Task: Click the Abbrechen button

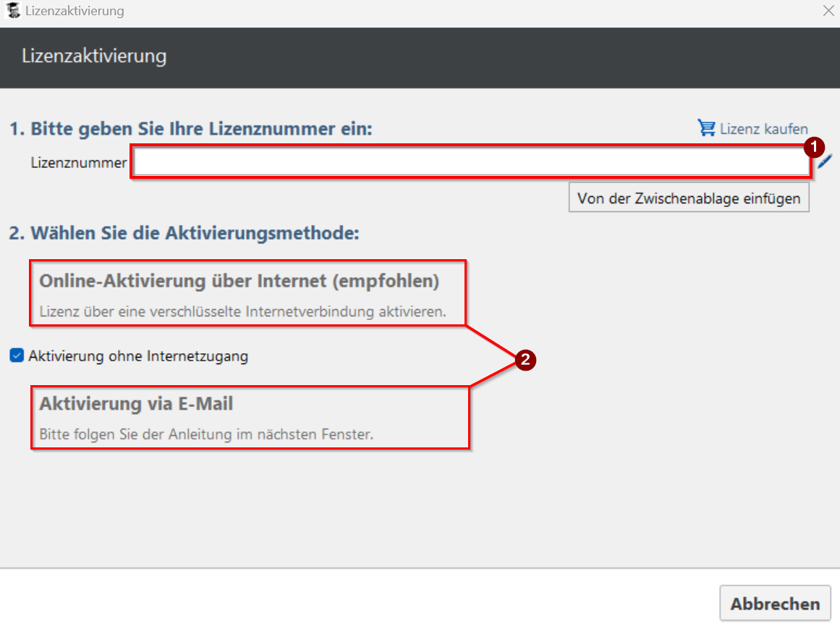Action: click(x=775, y=603)
